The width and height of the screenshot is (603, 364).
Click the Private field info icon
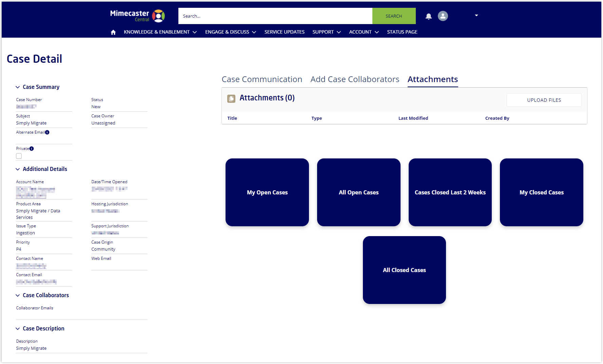tap(32, 149)
